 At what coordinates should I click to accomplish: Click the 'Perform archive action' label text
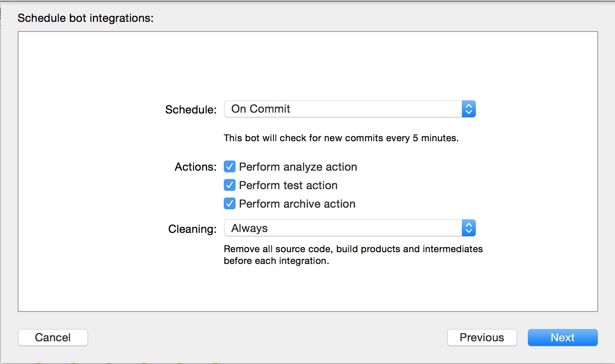297,204
